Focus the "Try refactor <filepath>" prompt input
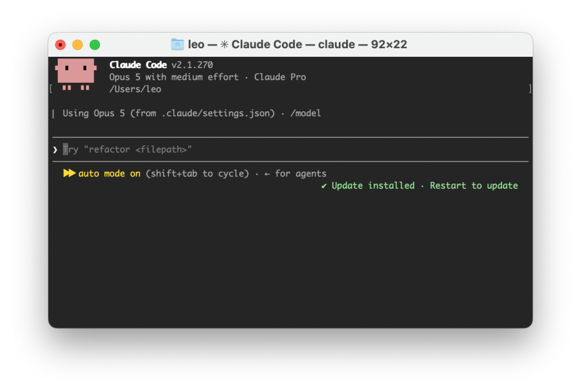 (x=290, y=150)
